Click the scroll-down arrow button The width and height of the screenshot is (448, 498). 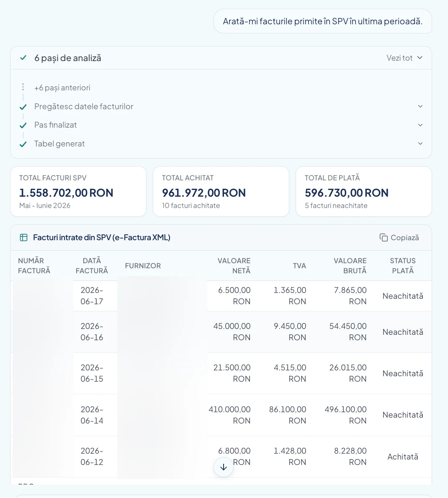pyautogui.click(x=223, y=467)
